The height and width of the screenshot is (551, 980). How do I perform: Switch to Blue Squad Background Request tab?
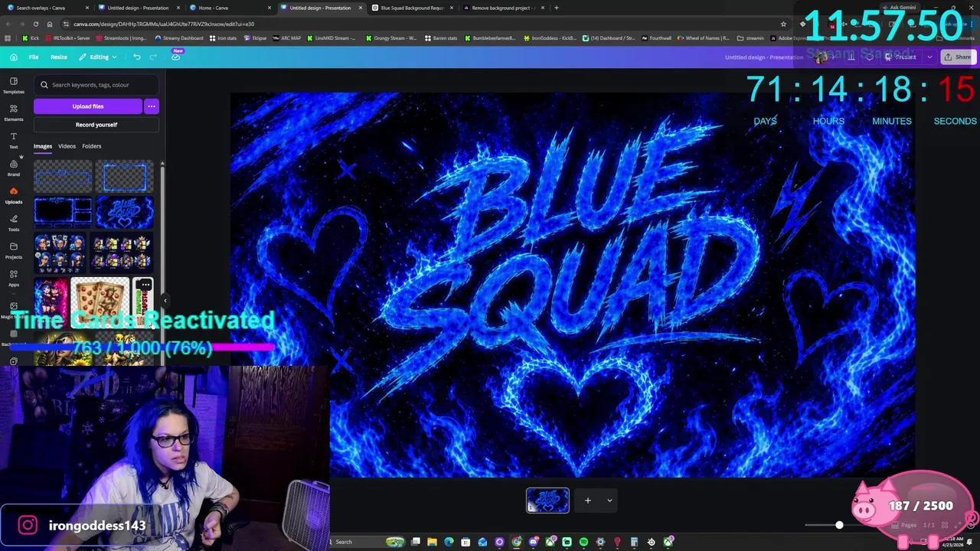413,8
